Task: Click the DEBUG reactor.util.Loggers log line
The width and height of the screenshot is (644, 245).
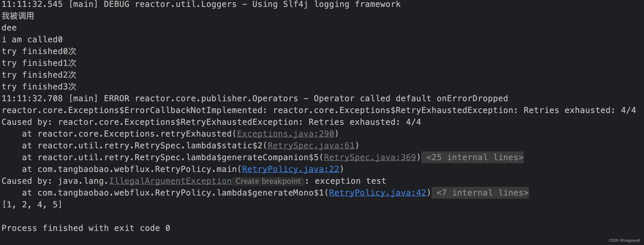Action: [201, 4]
